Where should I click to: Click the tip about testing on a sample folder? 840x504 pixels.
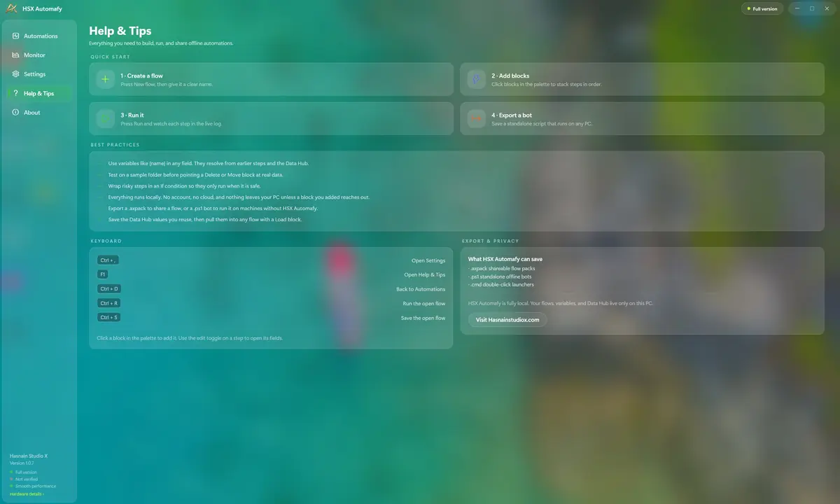click(195, 174)
